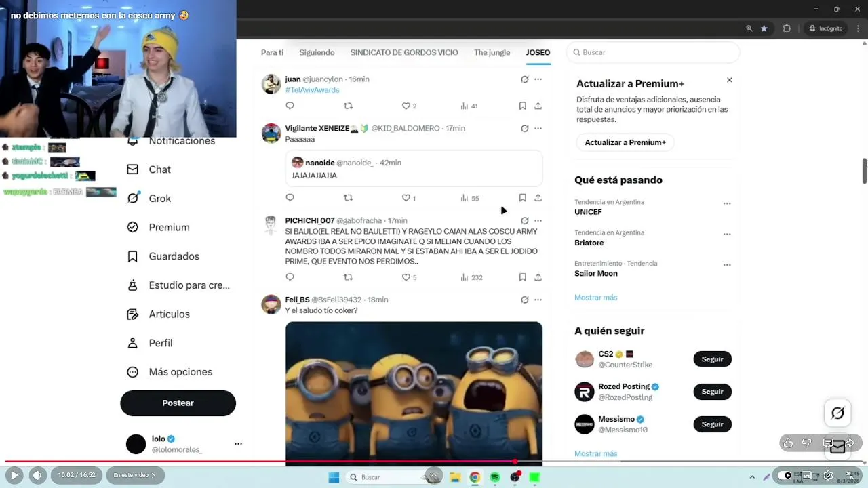Open Grok in the sidebar
The image size is (868, 488).
149,199
